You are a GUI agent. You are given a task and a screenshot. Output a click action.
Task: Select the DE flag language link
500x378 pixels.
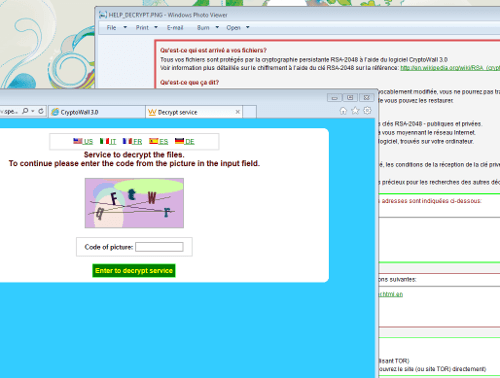(x=185, y=141)
